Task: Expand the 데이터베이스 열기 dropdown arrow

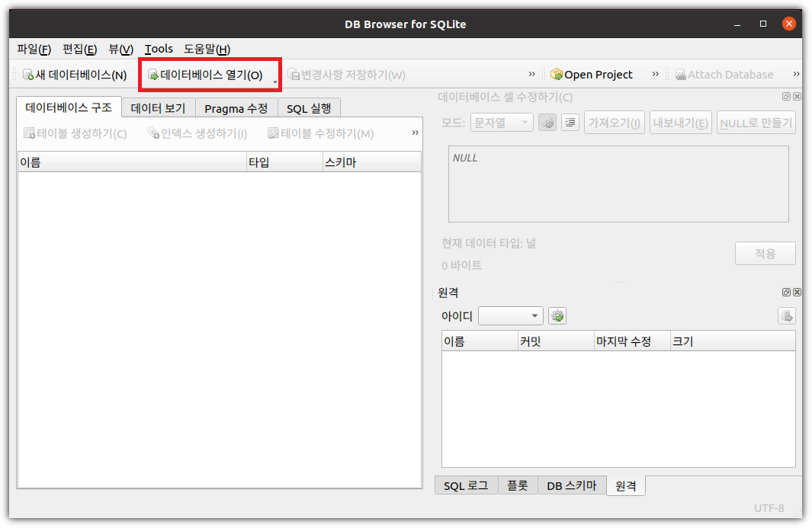Action: [275, 82]
